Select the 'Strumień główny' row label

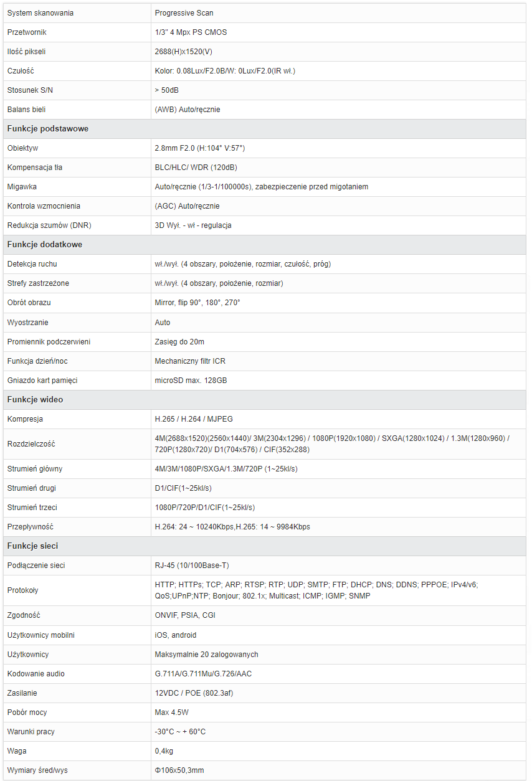tap(35, 469)
